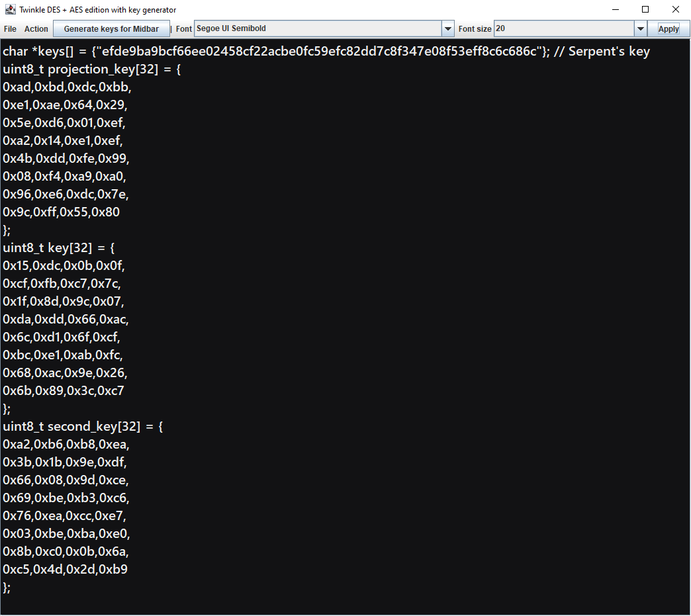Click the 'uint8_t projection_key[32] = {' line
The height and width of the screenshot is (616, 691).
[x=91, y=69]
